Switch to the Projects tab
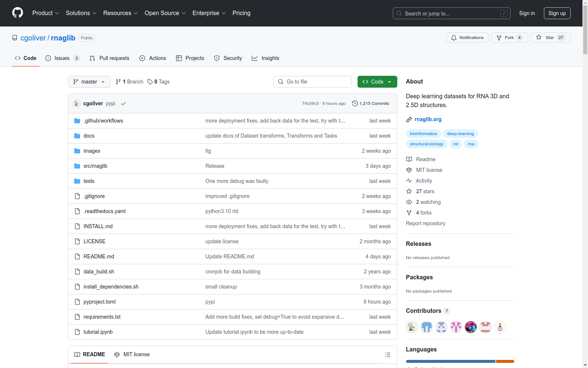This screenshot has height=368, width=588. click(x=190, y=58)
